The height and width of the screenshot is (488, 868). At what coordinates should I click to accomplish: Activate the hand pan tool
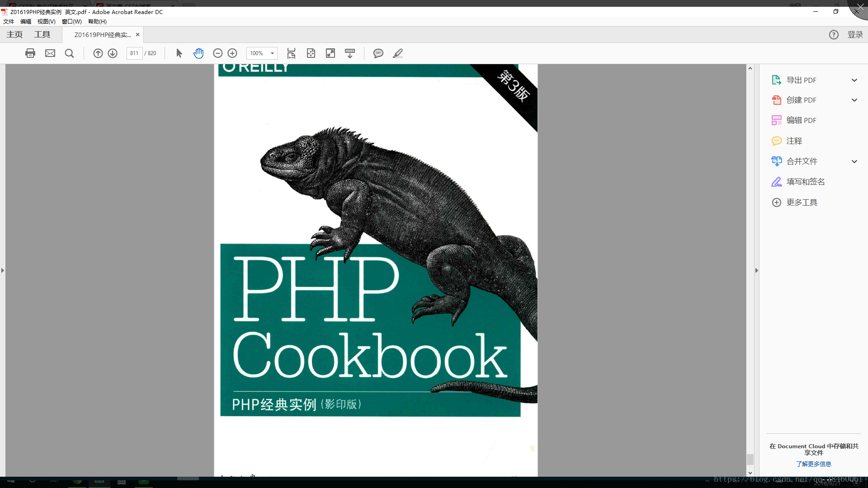198,53
